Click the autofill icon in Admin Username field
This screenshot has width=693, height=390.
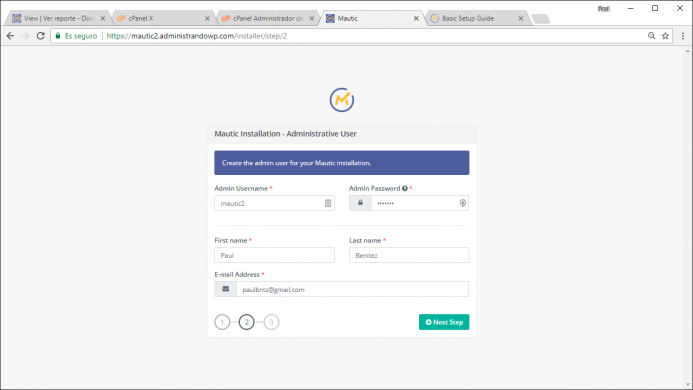[x=328, y=203]
